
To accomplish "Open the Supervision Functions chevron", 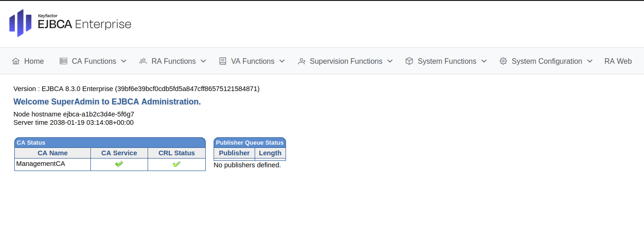I will (x=390, y=61).
